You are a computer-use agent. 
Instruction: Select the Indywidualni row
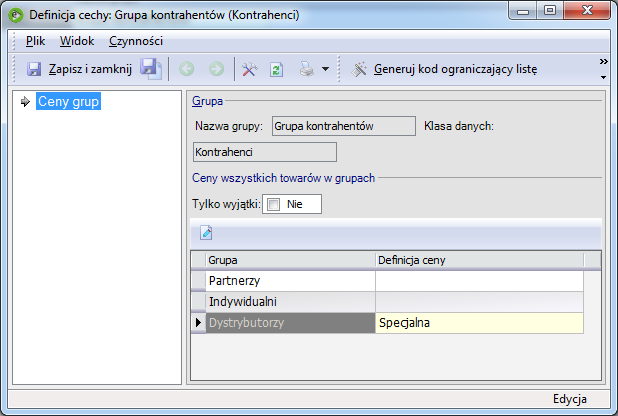pos(290,302)
